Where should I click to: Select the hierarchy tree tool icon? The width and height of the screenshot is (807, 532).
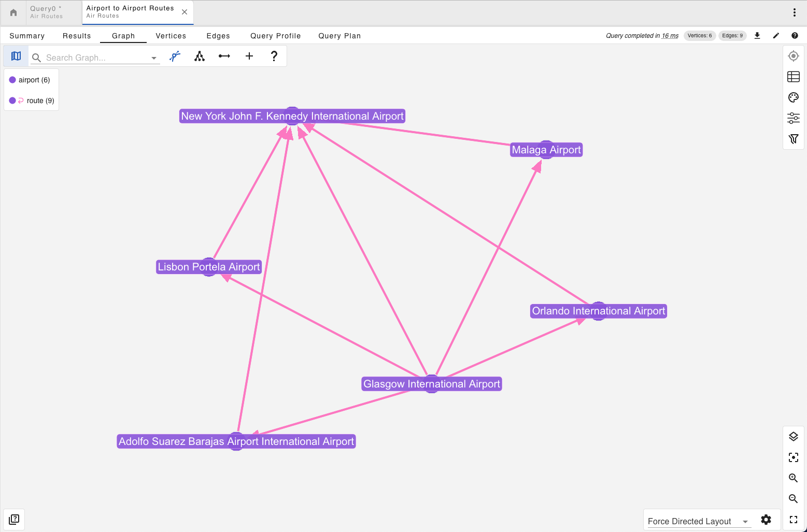coord(200,56)
